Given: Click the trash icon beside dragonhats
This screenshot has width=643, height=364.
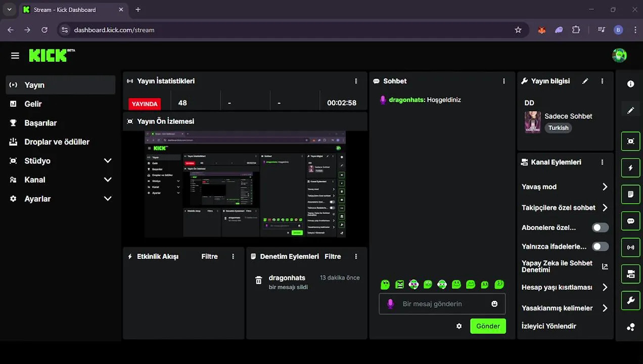Looking at the screenshot, I should click(258, 280).
